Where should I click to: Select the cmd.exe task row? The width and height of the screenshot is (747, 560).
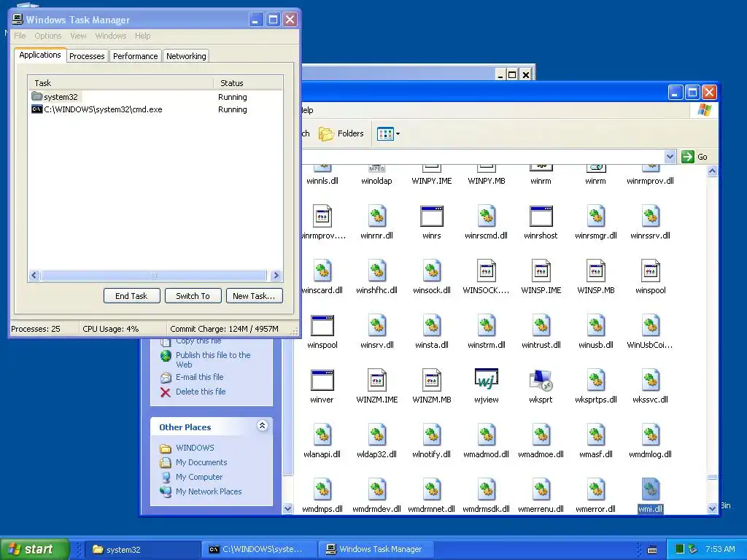[155, 109]
